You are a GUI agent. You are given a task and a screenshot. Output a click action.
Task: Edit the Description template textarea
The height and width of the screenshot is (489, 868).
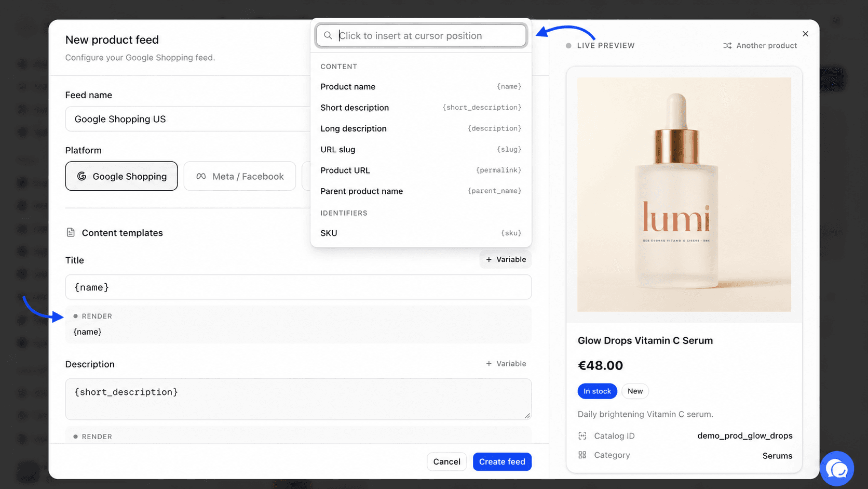point(299,399)
